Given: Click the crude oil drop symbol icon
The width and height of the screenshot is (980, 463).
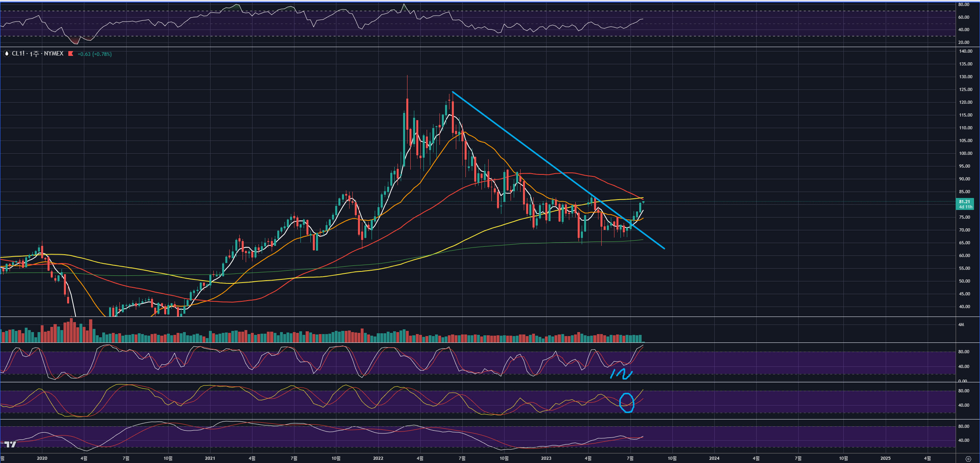Looking at the screenshot, I should tap(6, 53).
